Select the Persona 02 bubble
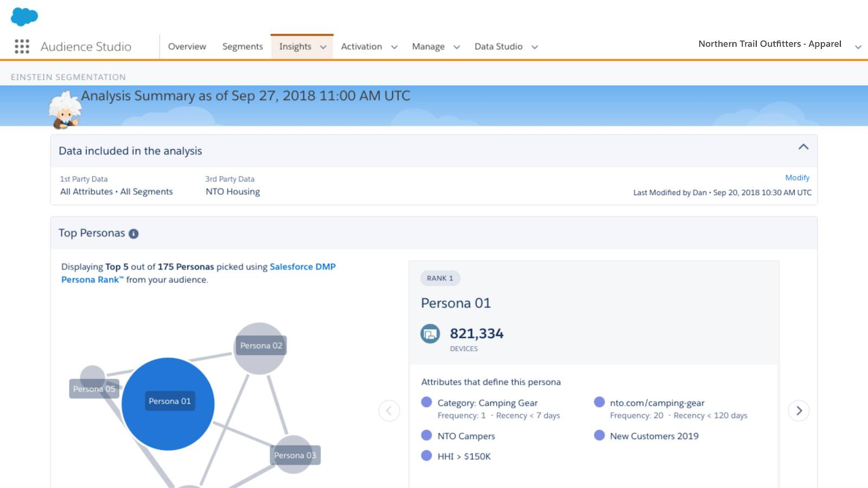The height and width of the screenshot is (488, 868). [x=260, y=348]
